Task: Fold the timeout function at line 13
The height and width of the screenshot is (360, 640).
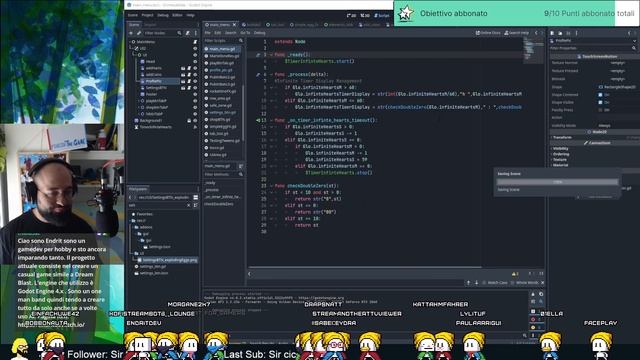Action: coord(271,120)
